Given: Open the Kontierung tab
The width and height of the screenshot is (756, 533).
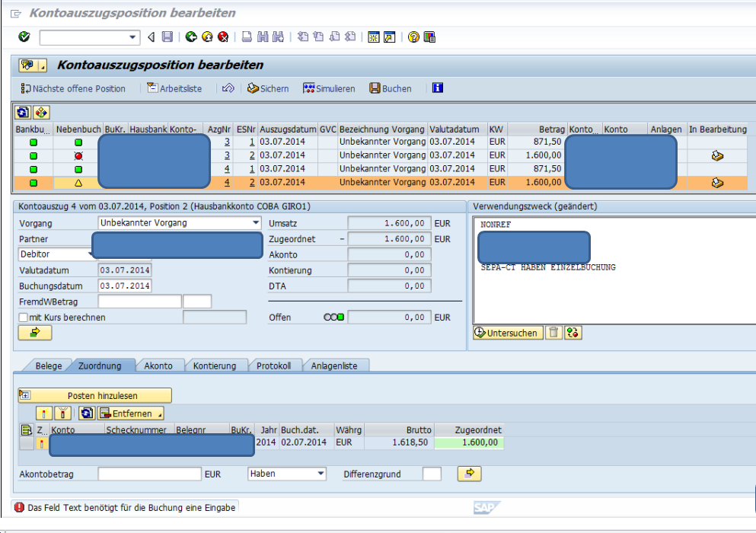Looking at the screenshot, I should coord(215,365).
